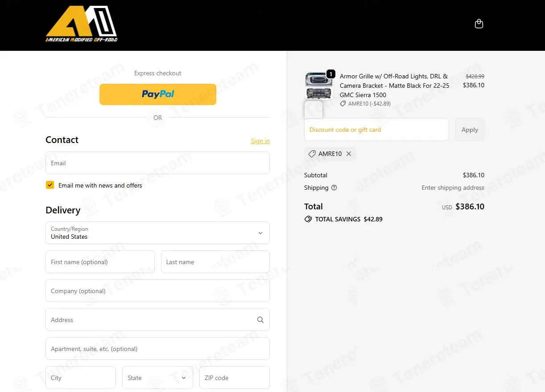Click the Subtotal label
Screen dimensions: 545x392
(316, 175)
